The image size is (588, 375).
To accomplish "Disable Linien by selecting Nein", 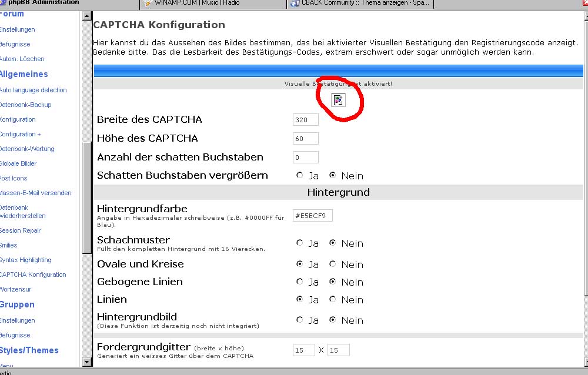I will pos(333,300).
